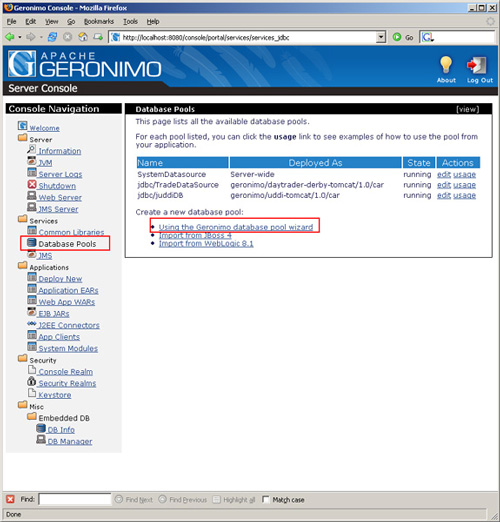The height and width of the screenshot is (522, 500).
Task: Click usage link for jdbc/TradeDataSource
Action: click(464, 185)
